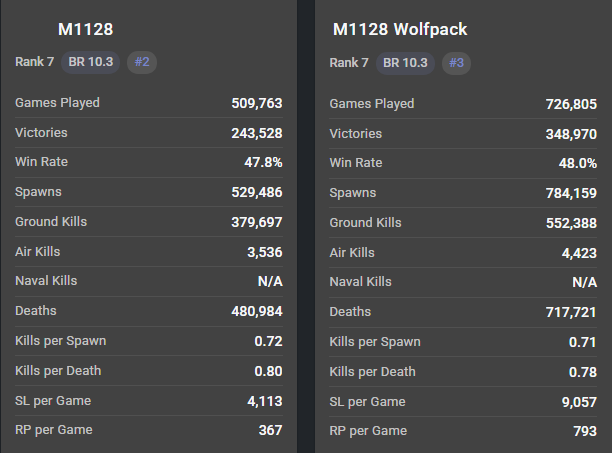This screenshot has height=453, width=612.
Task: Select M1128 RP per Game row
Action: [149, 430]
